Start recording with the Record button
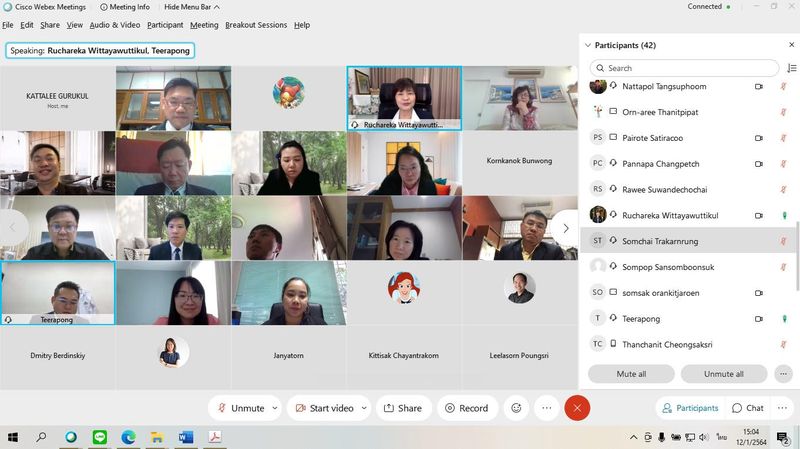This screenshot has height=449, width=800. point(466,408)
